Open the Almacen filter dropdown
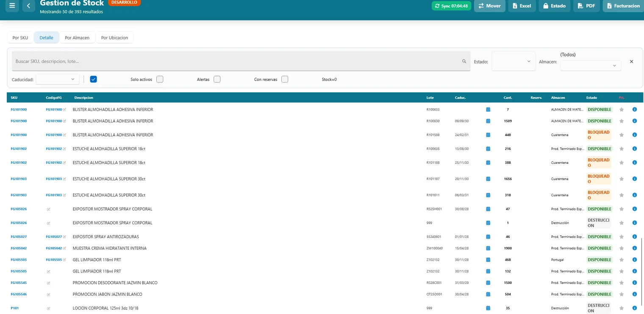644x314 pixels. pos(591,66)
